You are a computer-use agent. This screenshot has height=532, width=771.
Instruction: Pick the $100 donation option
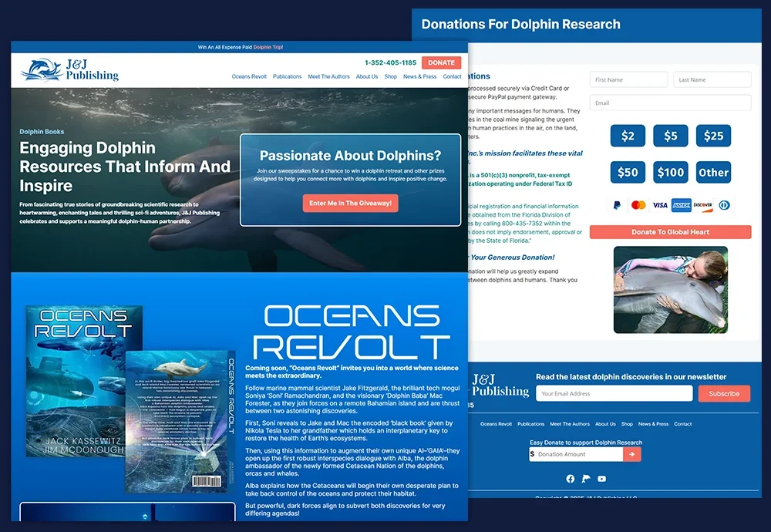pyautogui.click(x=670, y=172)
